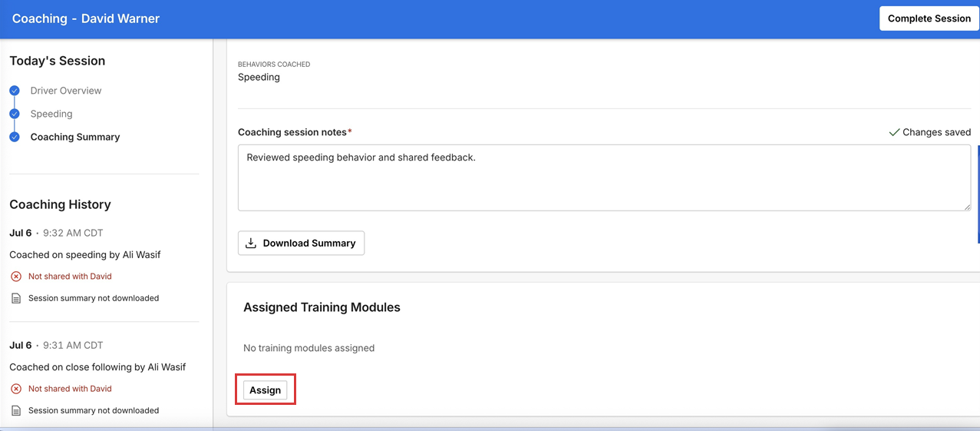The width and height of the screenshot is (980, 431).
Task: Assign a training module
Action: [266, 390]
